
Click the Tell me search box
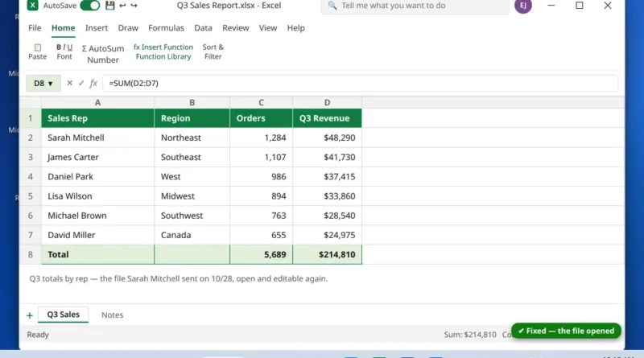coord(415,6)
